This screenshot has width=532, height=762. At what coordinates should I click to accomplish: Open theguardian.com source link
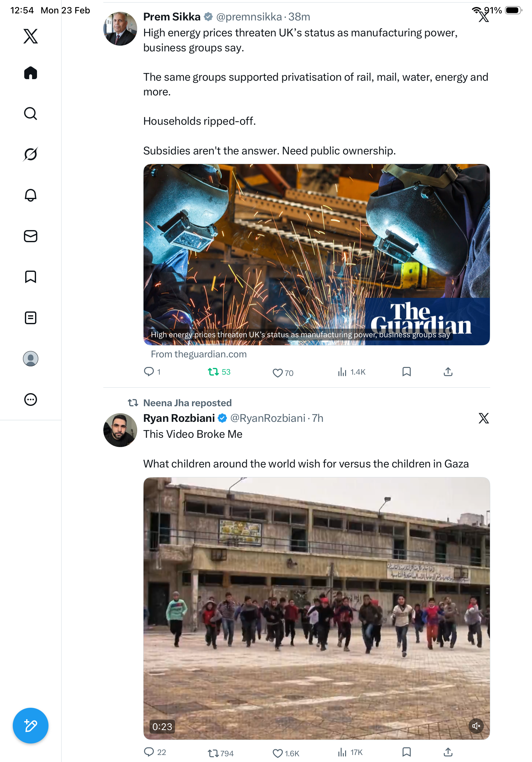(199, 354)
